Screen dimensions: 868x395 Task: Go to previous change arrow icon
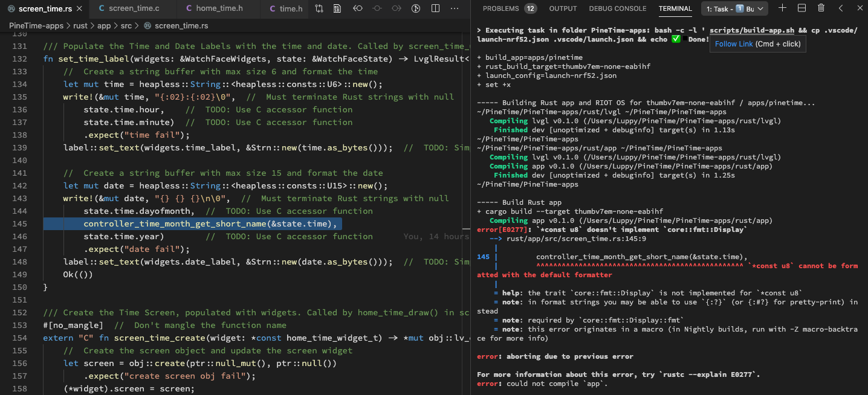(358, 8)
